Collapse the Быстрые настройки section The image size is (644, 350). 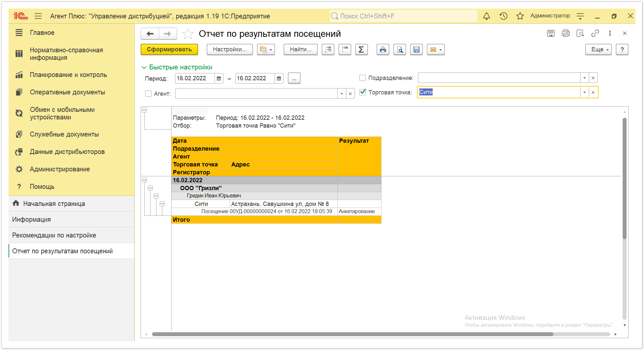(177, 67)
